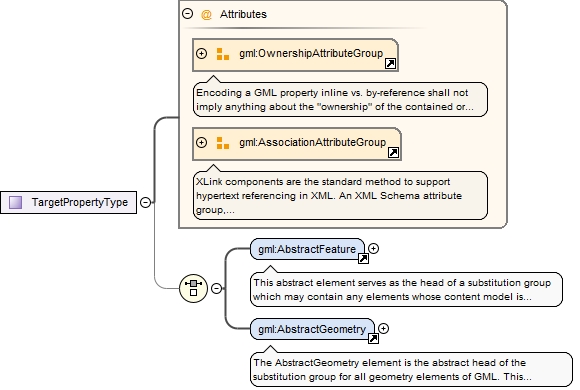
Task: Click the OwnershipAttributeGroup orange squares icon
Action: point(223,54)
